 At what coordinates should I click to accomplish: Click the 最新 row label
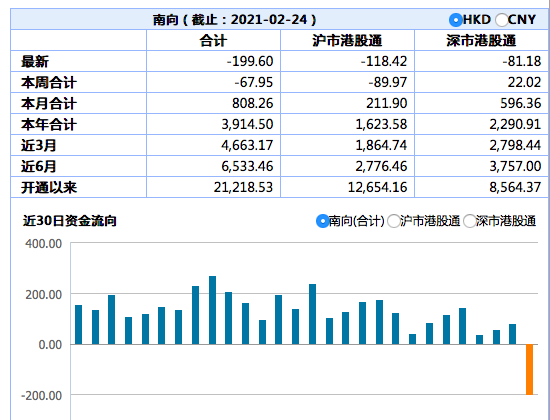(x=35, y=61)
